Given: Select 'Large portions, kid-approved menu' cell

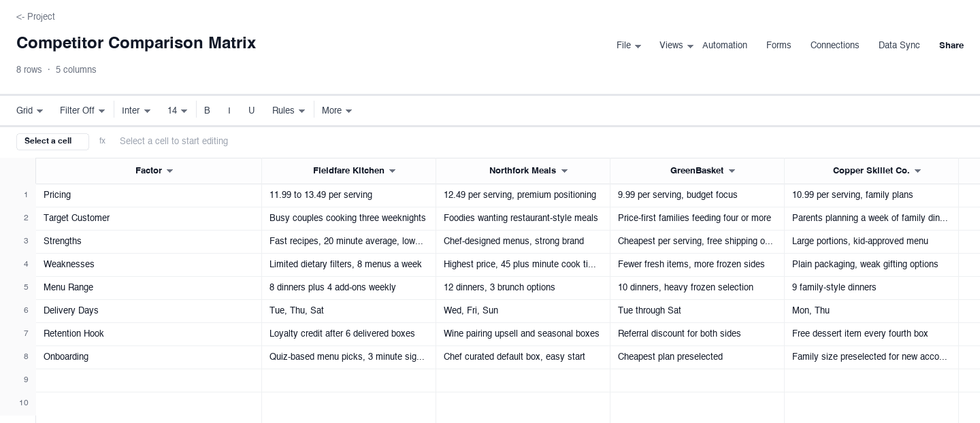Looking at the screenshot, I should tap(871, 241).
